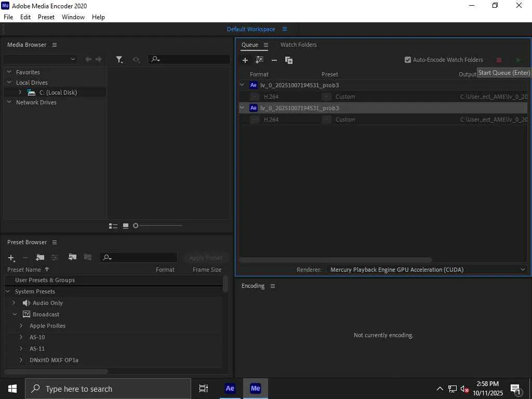Screen dimensions: 532x399
Task: Collapse the System Presets group
Action: click(x=8, y=291)
